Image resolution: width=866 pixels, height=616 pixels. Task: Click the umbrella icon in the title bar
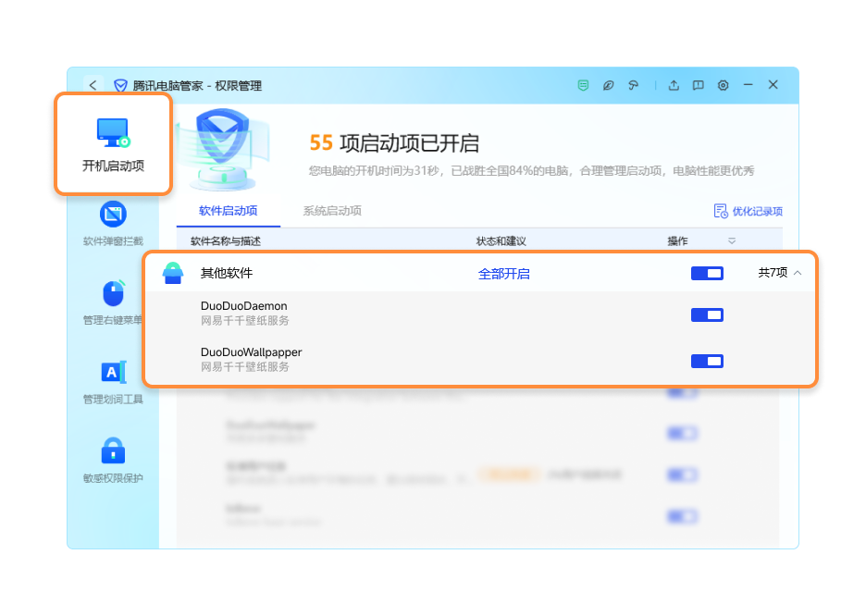[x=633, y=85]
